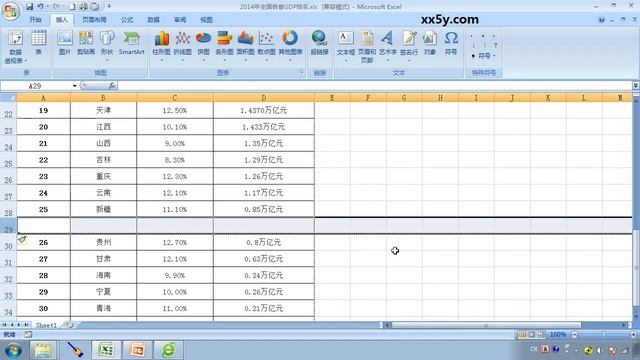The height and width of the screenshot is (360, 640).
Task: Insert Clip Art (剪贴画)
Action: [86, 43]
